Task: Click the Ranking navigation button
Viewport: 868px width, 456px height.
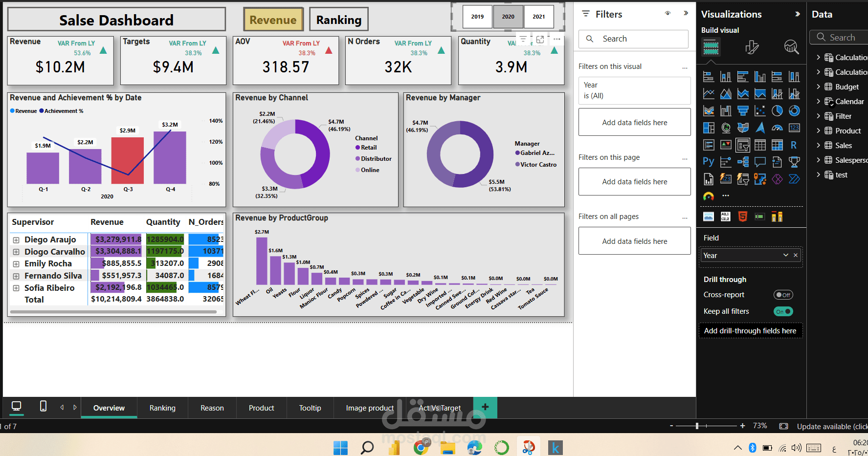Action: click(x=339, y=20)
